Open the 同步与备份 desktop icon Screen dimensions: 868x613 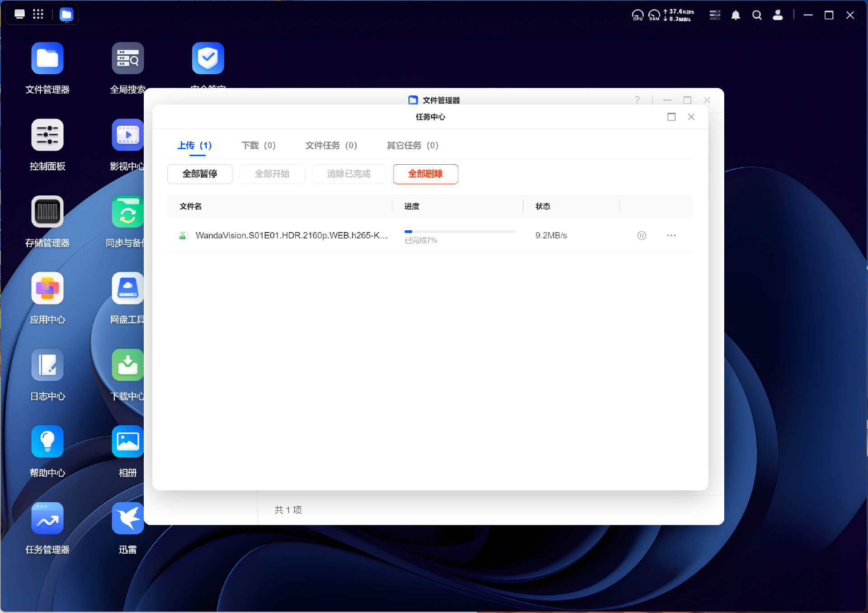(128, 212)
